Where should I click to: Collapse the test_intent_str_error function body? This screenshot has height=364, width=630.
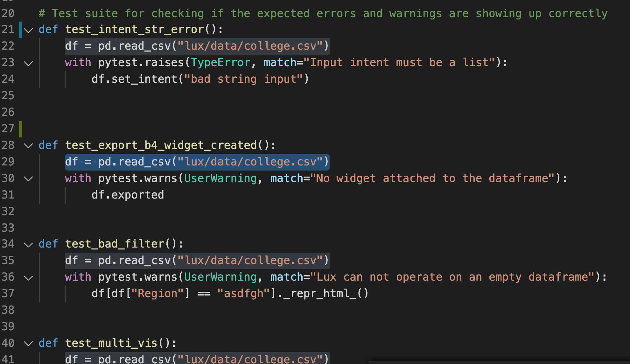pyautogui.click(x=28, y=30)
